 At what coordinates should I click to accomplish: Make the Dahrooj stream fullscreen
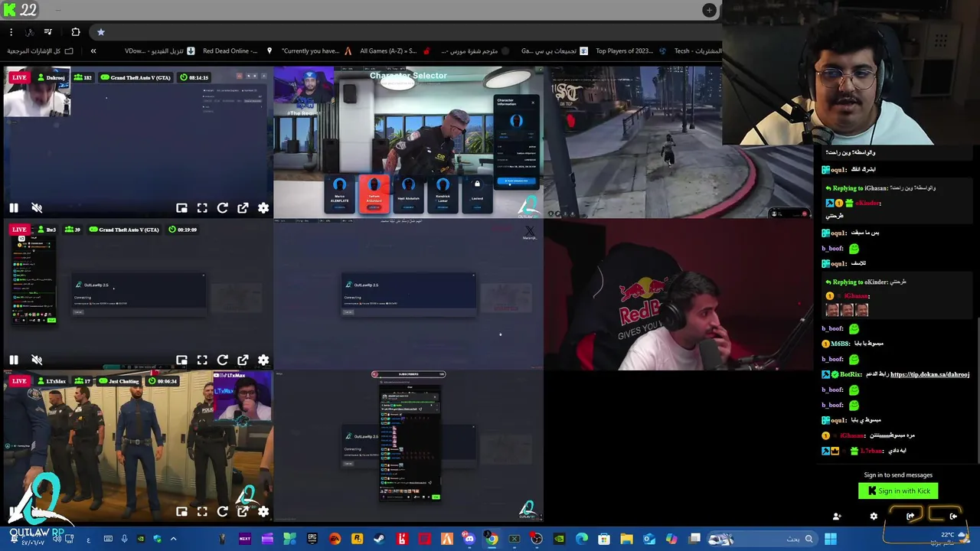click(202, 207)
